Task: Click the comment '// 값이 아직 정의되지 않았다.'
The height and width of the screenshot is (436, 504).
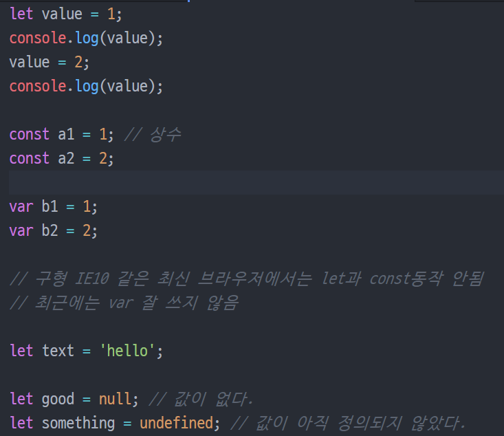Action: 348,423
